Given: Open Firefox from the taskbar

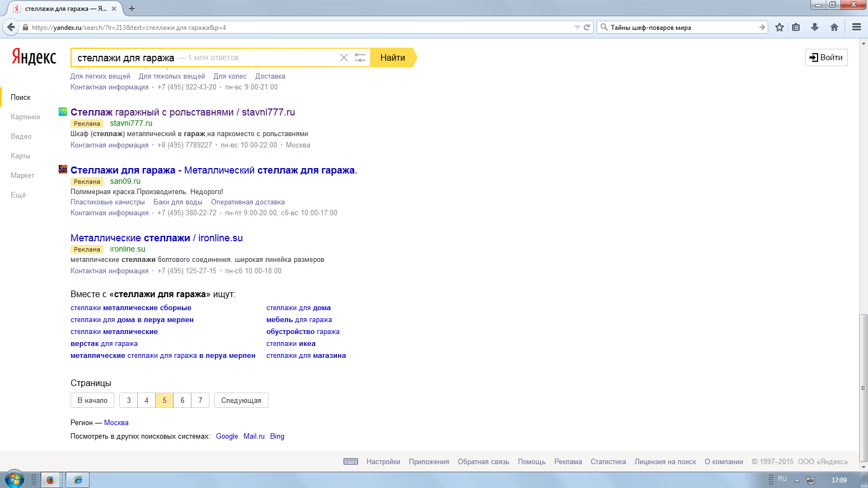Looking at the screenshot, I should click(x=50, y=480).
